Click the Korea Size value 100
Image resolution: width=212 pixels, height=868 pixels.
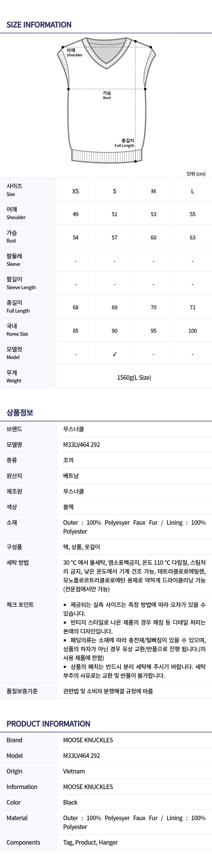[192, 331]
